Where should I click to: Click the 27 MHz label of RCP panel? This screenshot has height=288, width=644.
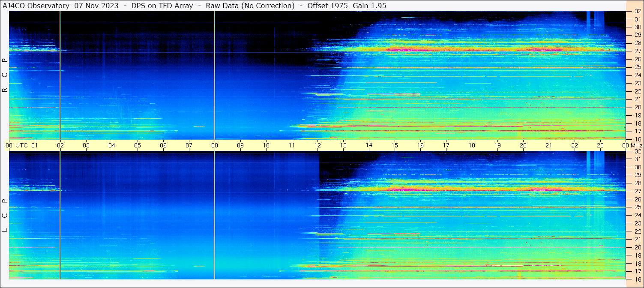tap(637, 51)
